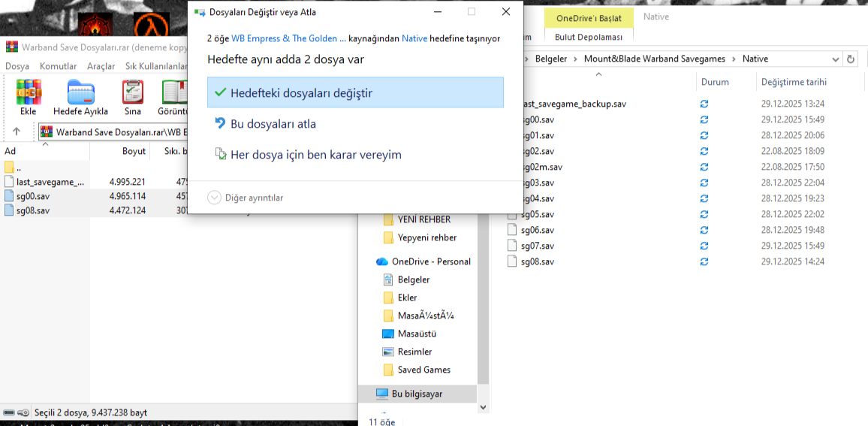Screen dimensions: 868x426
Task: Open the Komutlar menu in WinRAR
Action: coord(58,66)
